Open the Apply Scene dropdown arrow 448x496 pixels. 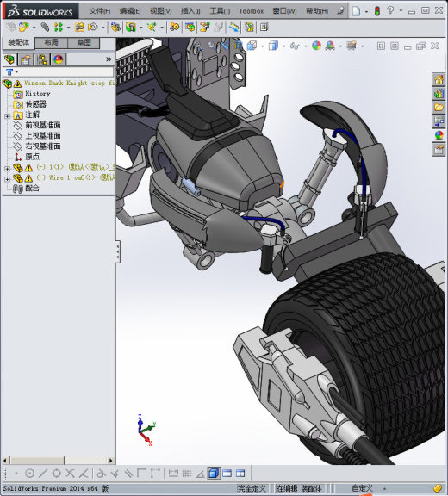[x=340, y=46]
